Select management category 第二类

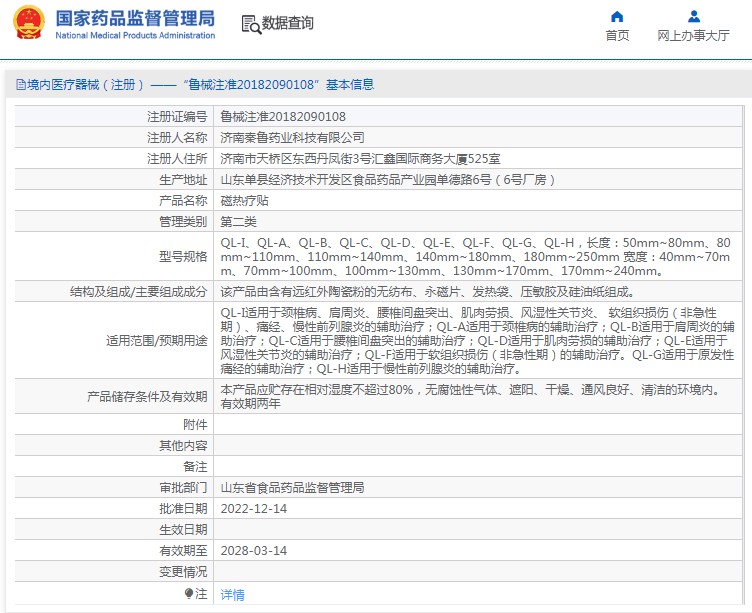[x=238, y=222]
